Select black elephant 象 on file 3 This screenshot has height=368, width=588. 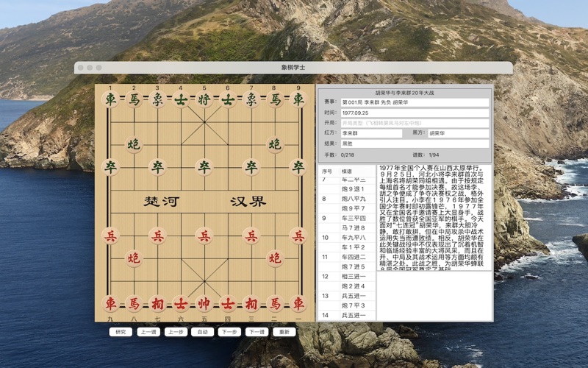click(157, 100)
